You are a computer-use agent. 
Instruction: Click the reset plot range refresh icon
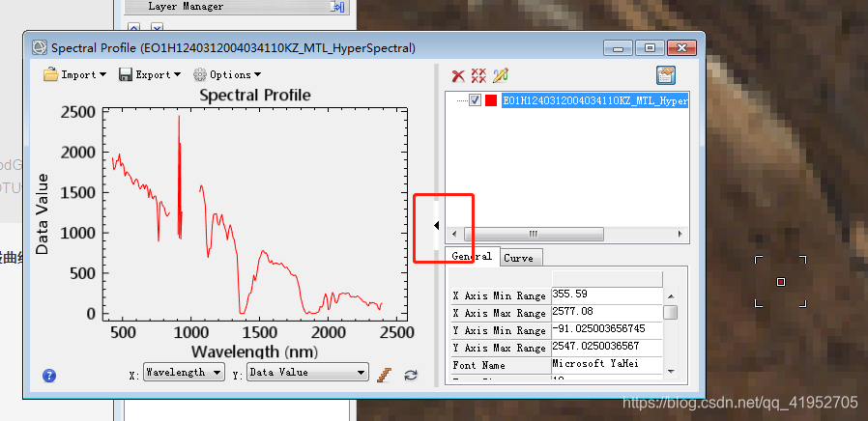click(x=410, y=375)
